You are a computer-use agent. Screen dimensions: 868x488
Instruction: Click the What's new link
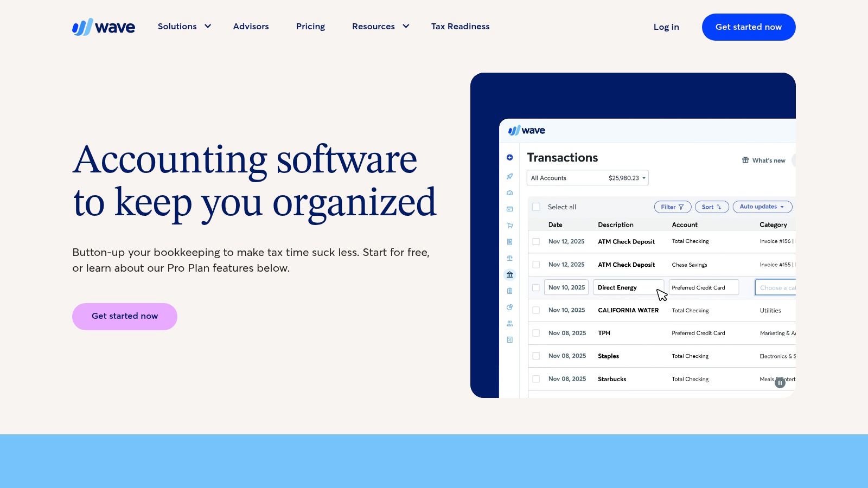pyautogui.click(x=769, y=160)
